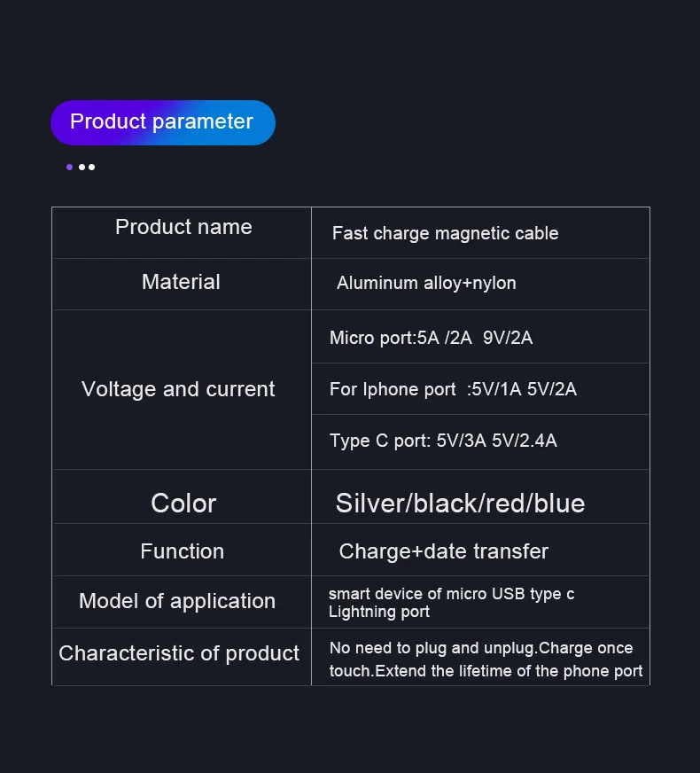Click the Type C port specification
Screen dimensions: 700x773
click(x=443, y=441)
